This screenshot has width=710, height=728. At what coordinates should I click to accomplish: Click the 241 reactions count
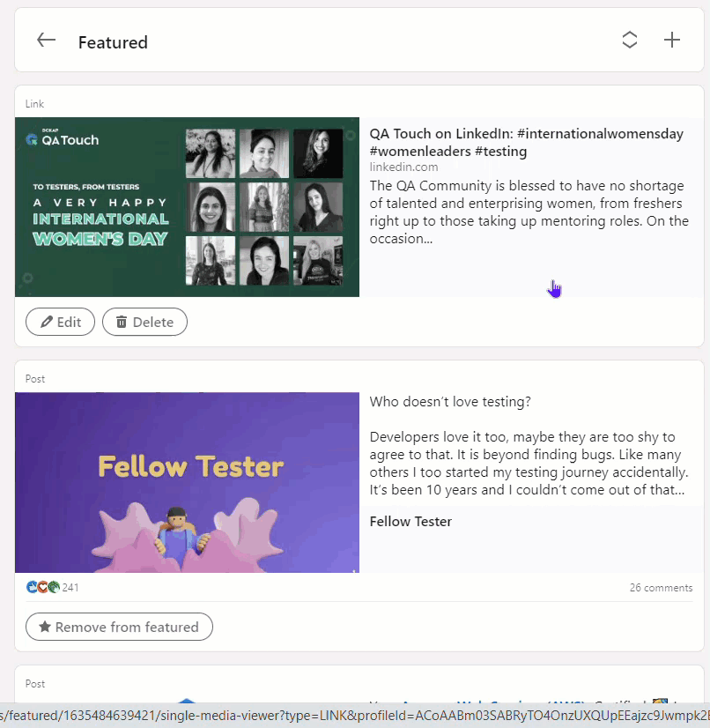(x=70, y=588)
